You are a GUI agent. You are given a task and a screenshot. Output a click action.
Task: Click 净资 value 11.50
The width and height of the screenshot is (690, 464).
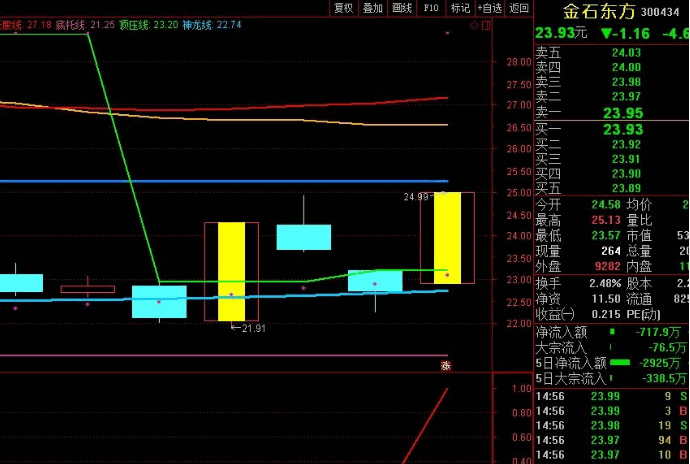606,299
